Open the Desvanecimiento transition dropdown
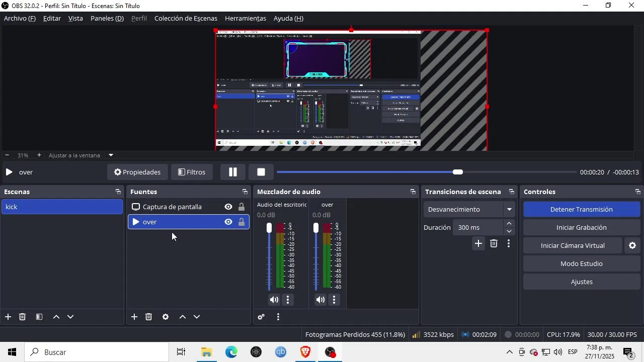This screenshot has height=362, width=644. 469,209
